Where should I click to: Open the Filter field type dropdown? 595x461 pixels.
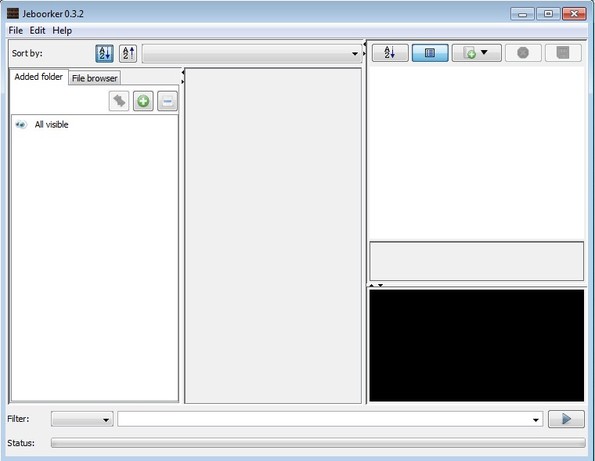tap(82, 419)
